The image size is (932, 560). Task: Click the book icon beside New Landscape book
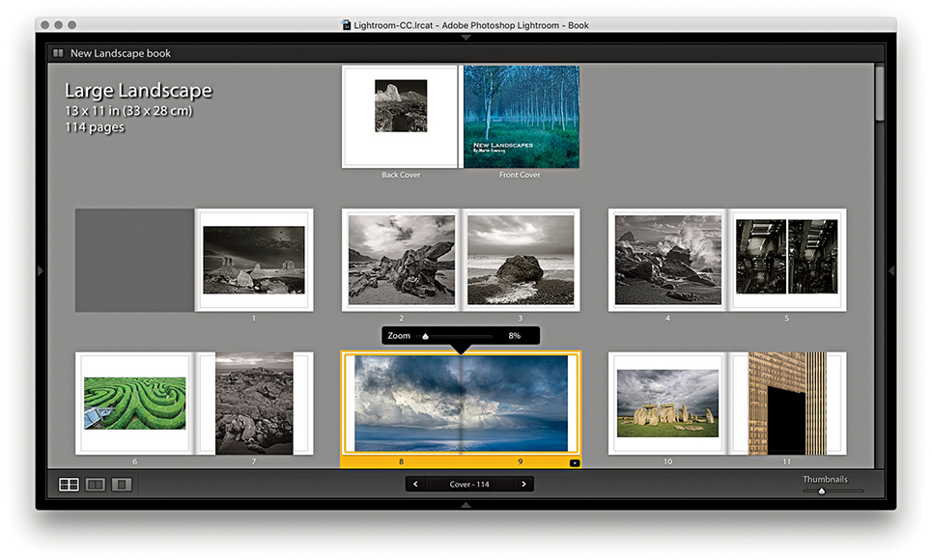pyautogui.click(x=58, y=53)
